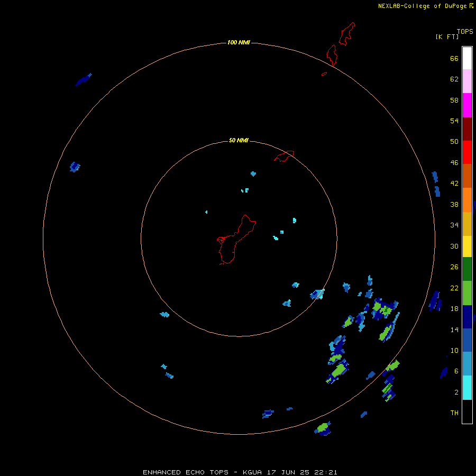The height and width of the screenshot is (476, 476).
Task: Click the dark blue echo at far upper left
Action: pyautogui.click(x=84, y=80)
